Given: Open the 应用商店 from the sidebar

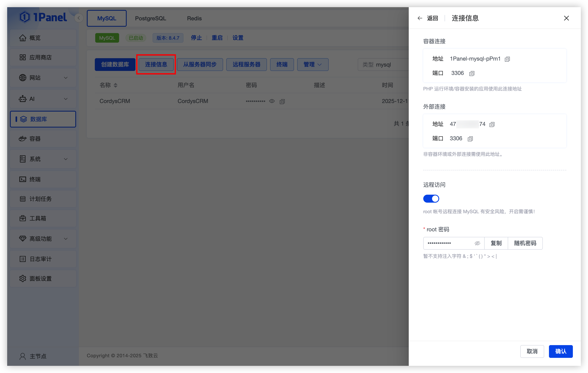Looking at the screenshot, I should (41, 57).
